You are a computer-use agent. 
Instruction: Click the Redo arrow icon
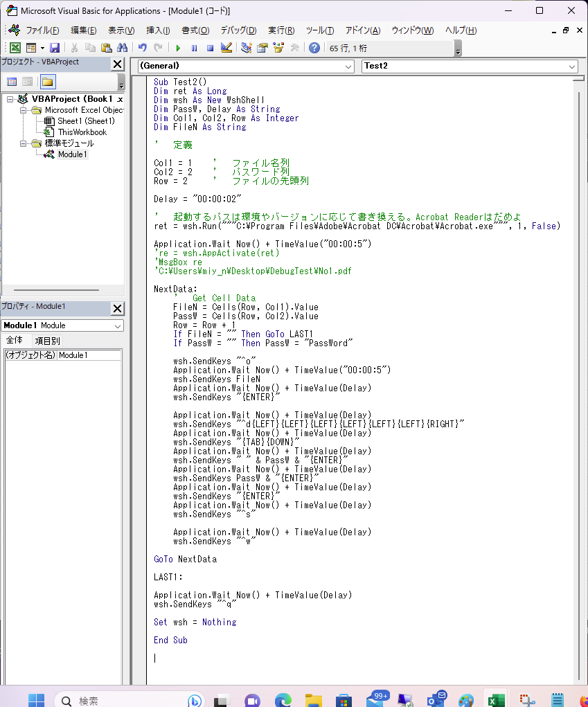tap(159, 47)
